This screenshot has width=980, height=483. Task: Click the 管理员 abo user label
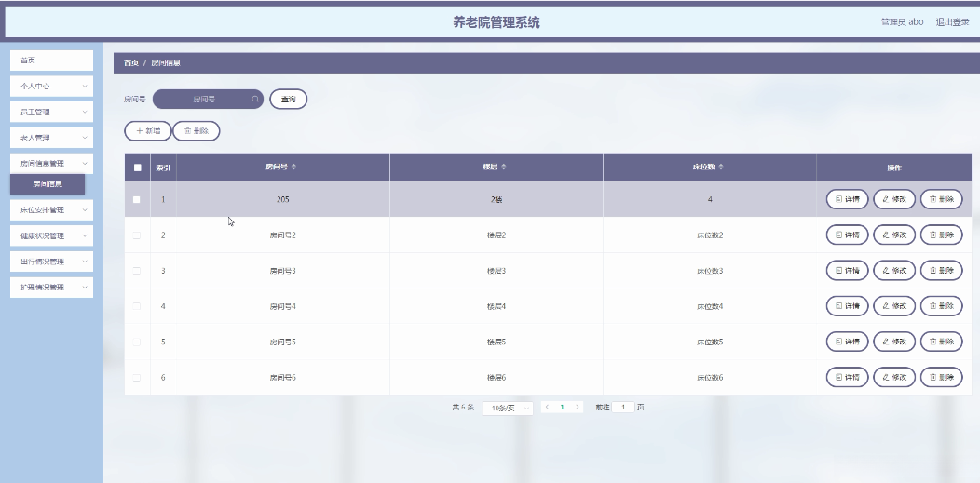click(x=902, y=21)
